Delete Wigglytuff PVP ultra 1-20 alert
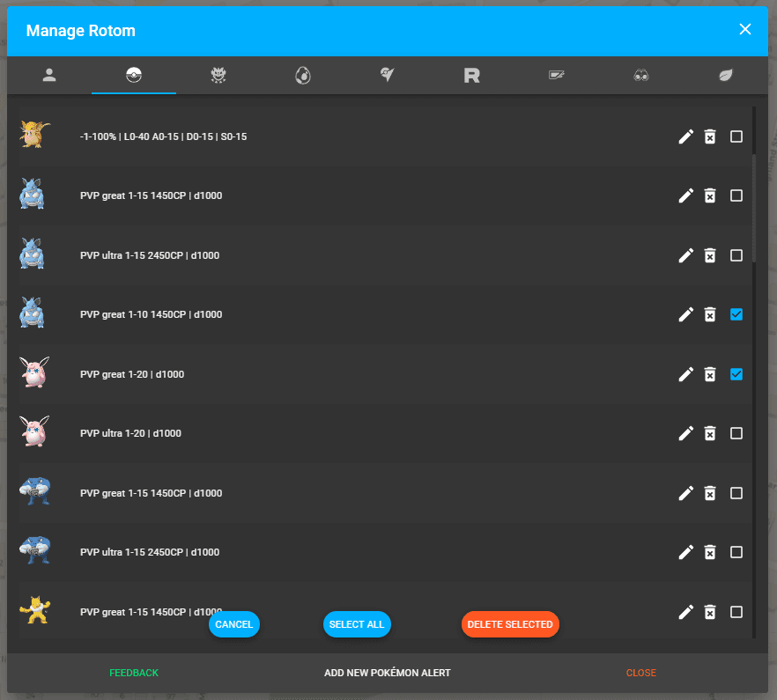The image size is (777, 700). pyautogui.click(x=710, y=433)
